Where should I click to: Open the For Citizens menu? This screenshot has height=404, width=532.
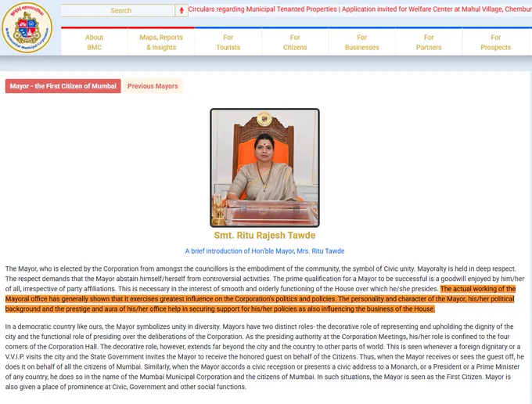click(x=295, y=42)
